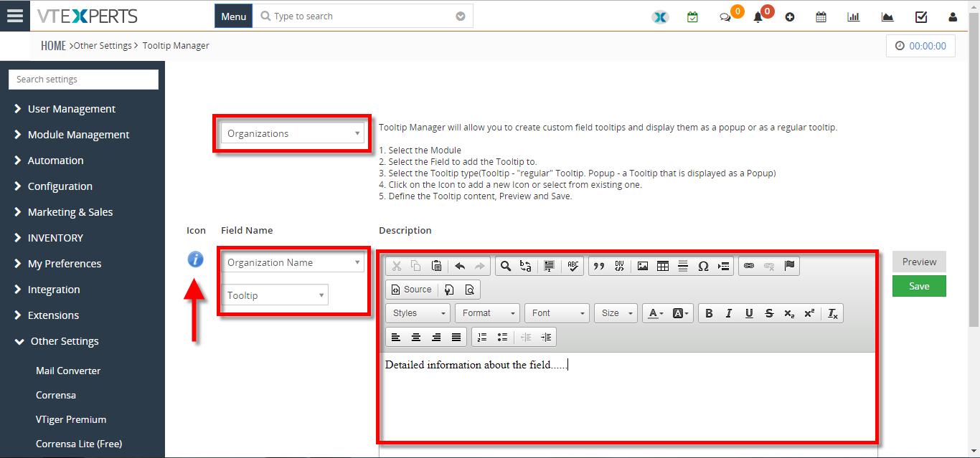Open the green calendar-check icon
The width and height of the screenshot is (980, 458).
pos(692,16)
